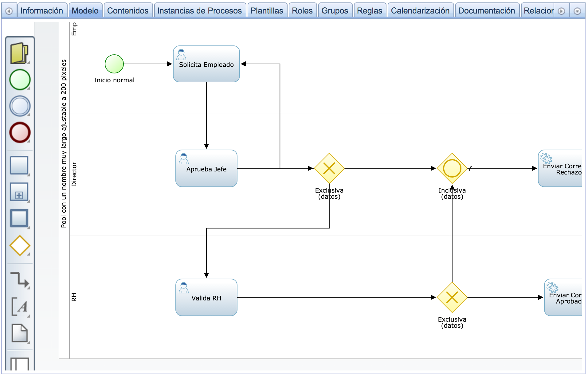Select the Enviar Correo Aprobación task
588x376 pixels.
coord(563,297)
